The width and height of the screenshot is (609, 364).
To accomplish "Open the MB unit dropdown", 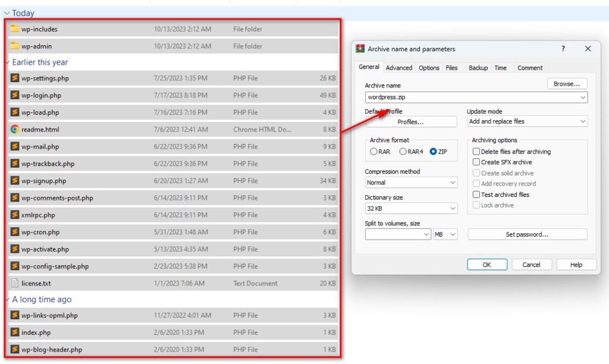I will (445, 234).
